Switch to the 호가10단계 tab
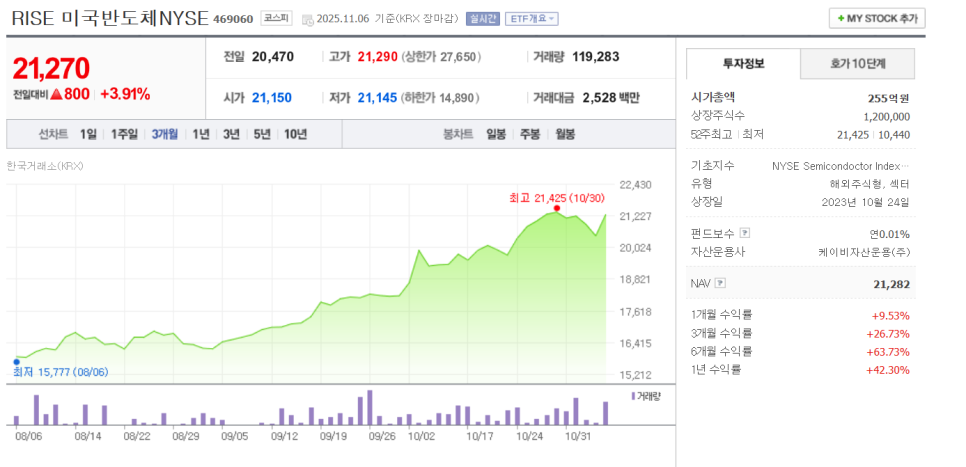The image size is (966, 467). (857, 64)
